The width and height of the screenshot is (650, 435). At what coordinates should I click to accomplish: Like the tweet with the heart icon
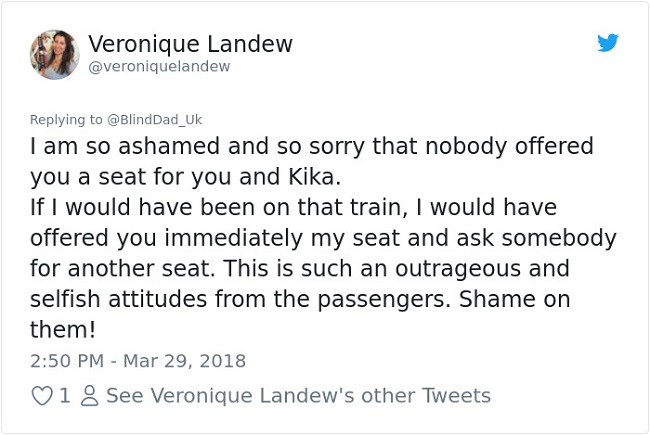(x=42, y=396)
